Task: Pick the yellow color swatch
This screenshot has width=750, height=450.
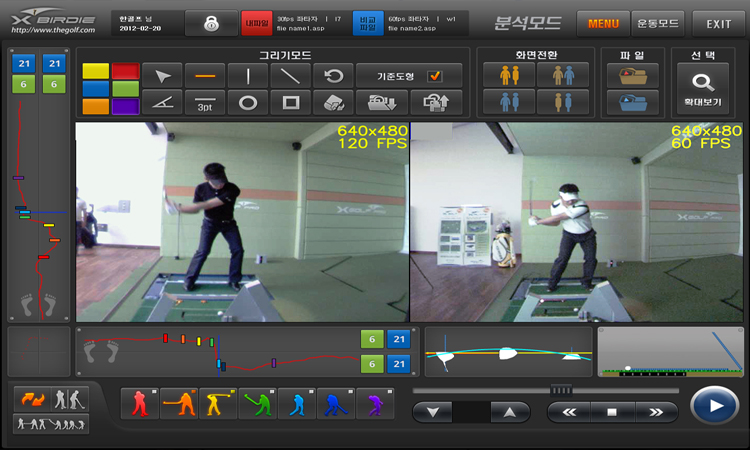Action: click(96, 71)
